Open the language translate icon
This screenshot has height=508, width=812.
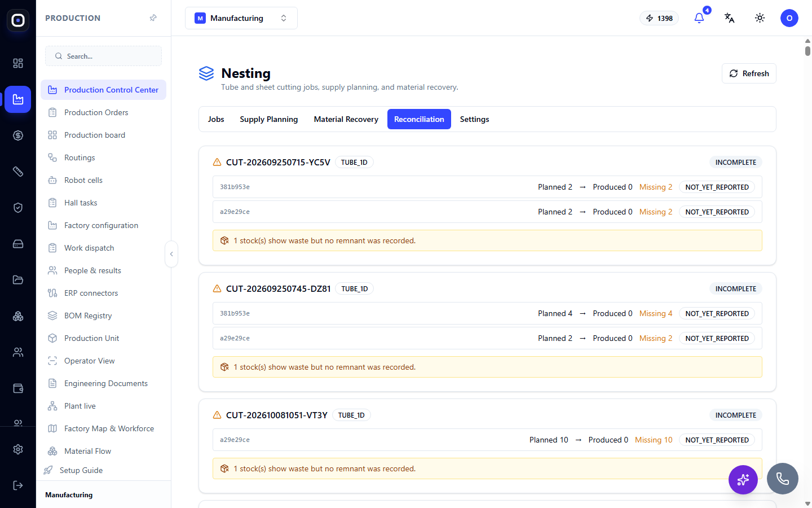click(730, 18)
